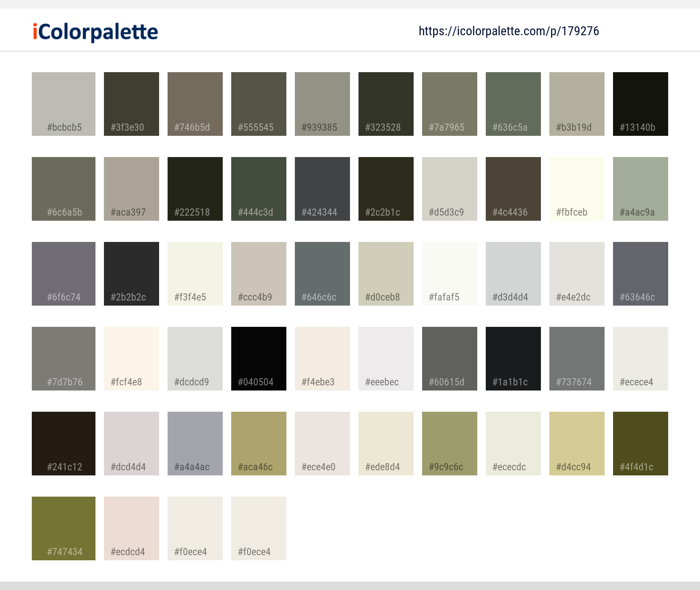700x590 pixels.
Task: Select the #e4e2dc color swatch
Action: [577, 274]
